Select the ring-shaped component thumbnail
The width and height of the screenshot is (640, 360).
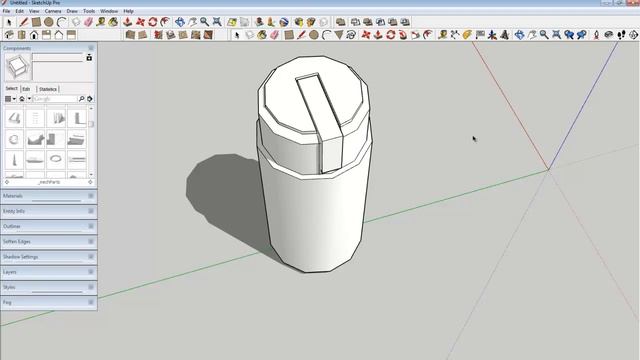(56, 159)
